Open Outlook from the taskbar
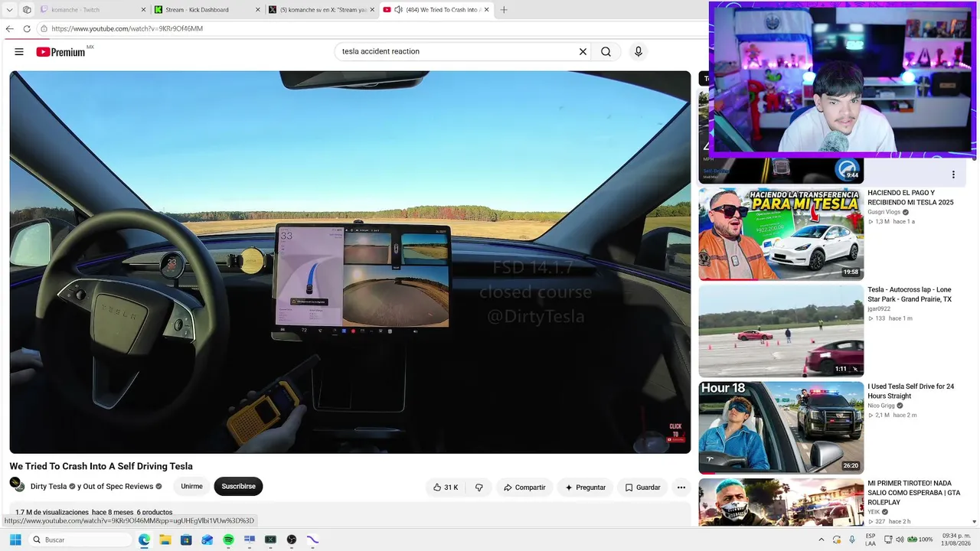Viewport: 980px width, 551px height. coord(207,540)
